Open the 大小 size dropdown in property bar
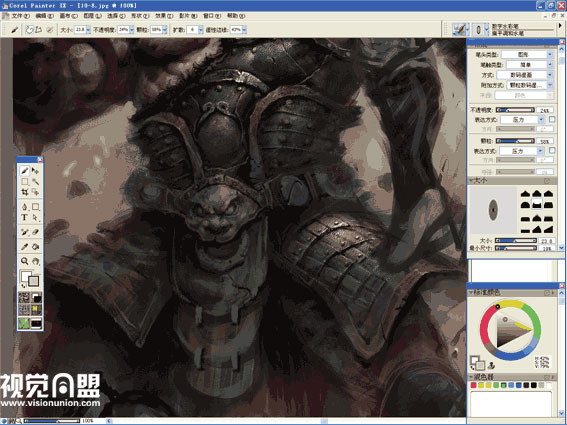 pos(88,30)
